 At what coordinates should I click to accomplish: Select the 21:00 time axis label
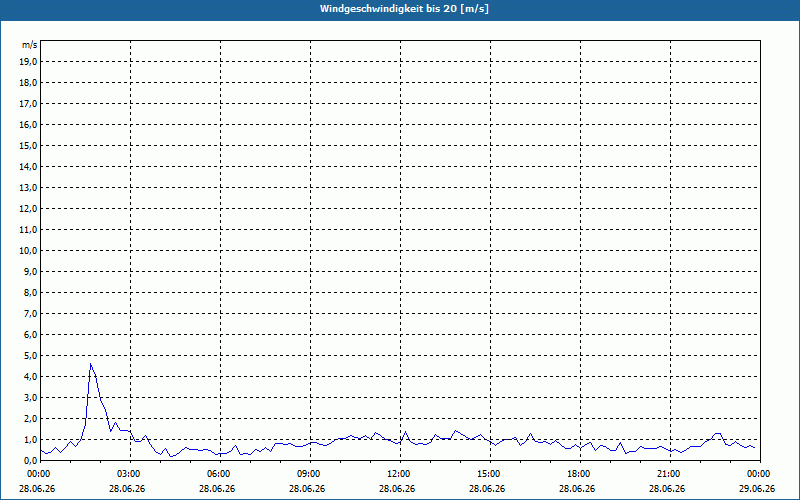(x=670, y=474)
